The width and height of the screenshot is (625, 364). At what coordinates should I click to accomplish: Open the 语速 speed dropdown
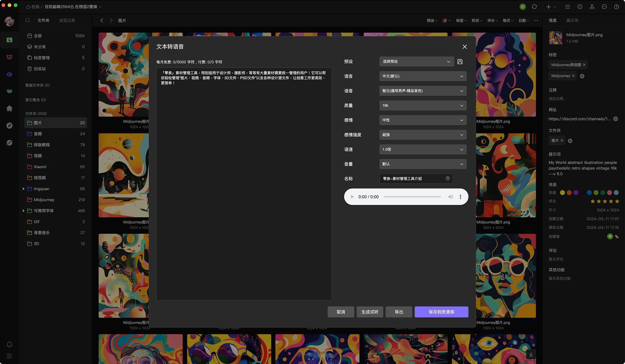tap(423, 149)
